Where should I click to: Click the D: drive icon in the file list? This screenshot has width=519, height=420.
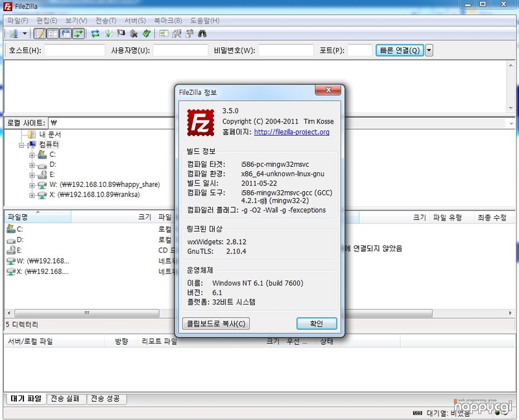point(11,240)
